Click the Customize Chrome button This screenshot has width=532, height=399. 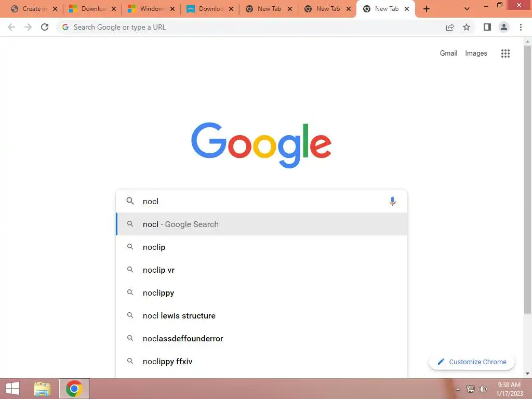(x=472, y=362)
